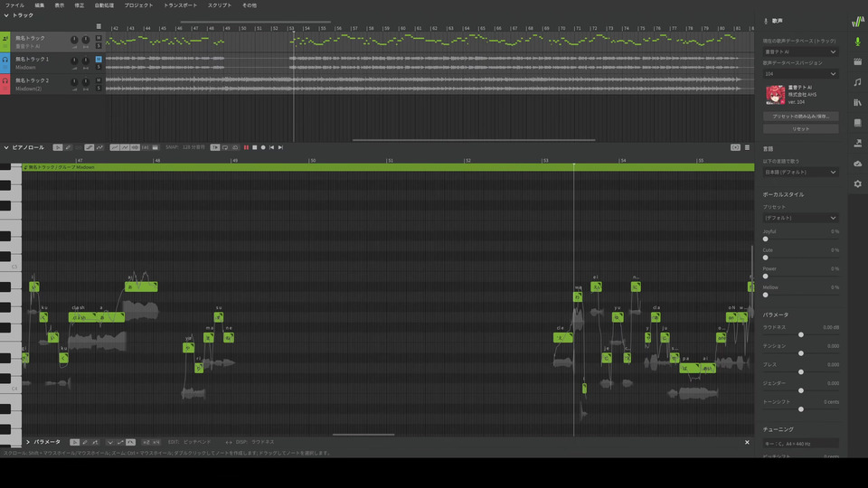Open the database version 104 dropdown
Screen dimensions: 868x488
pyautogui.click(x=800, y=73)
